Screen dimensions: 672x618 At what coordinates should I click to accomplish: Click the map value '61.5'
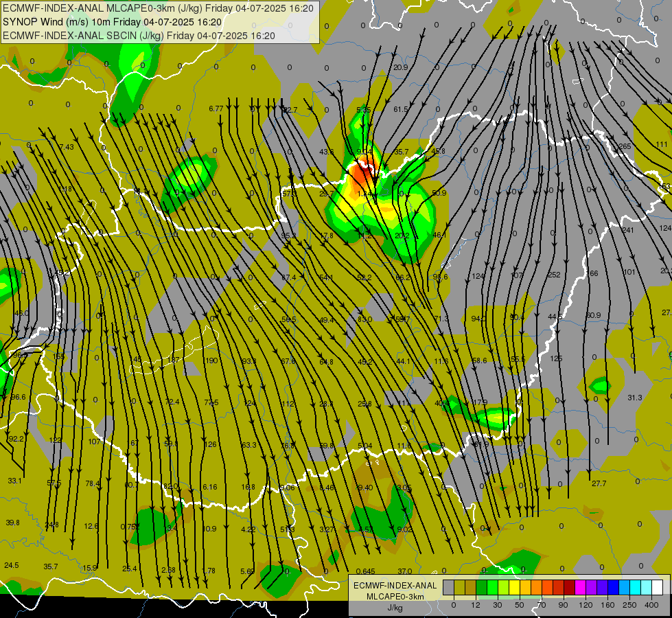click(401, 109)
